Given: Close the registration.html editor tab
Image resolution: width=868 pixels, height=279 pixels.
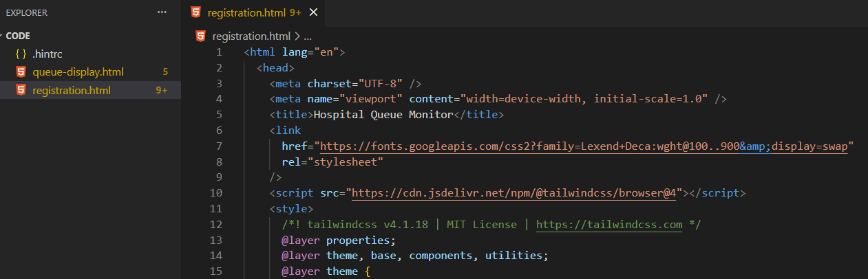Looking at the screenshot, I should (x=314, y=12).
